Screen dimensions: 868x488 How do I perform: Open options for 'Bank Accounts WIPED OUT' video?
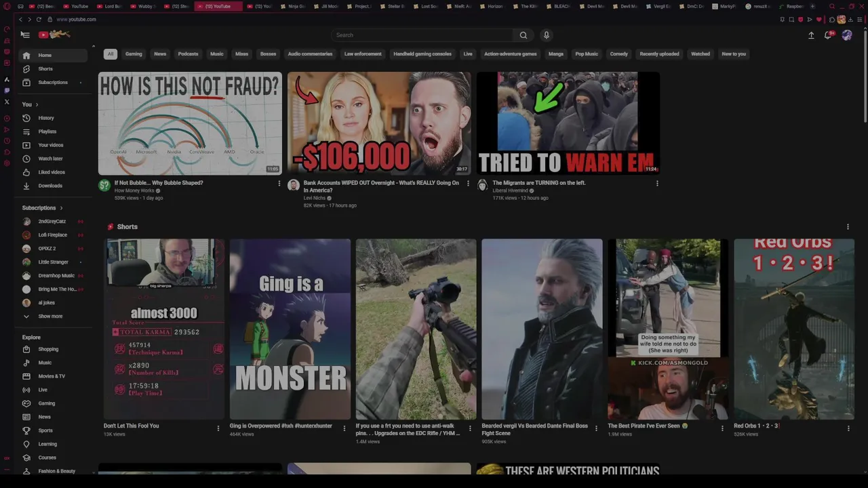(468, 183)
